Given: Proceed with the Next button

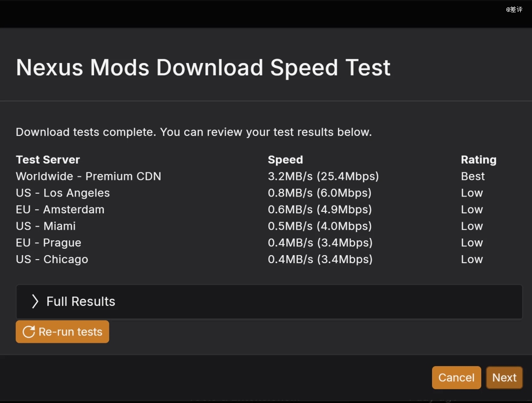Looking at the screenshot, I should tap(504, 377).
